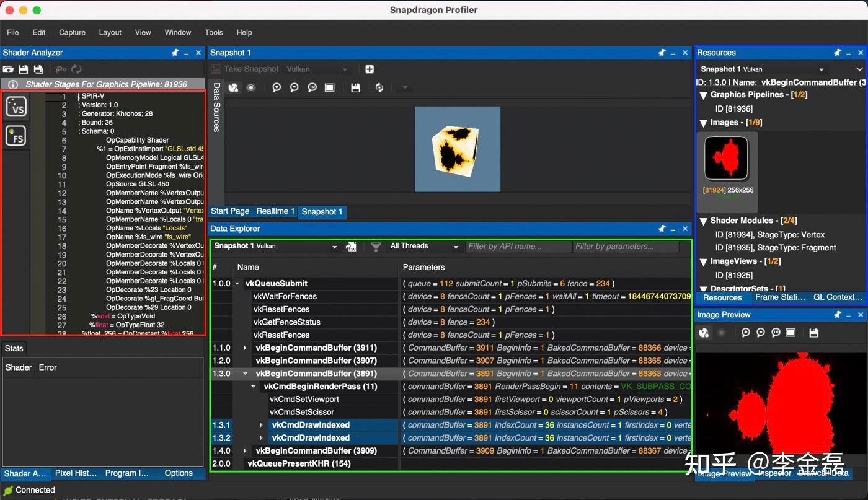Collapse the vkBeginCommandBuffer (3891) tree entry
This screenshot has height=500, width=868.
[244, 374]
